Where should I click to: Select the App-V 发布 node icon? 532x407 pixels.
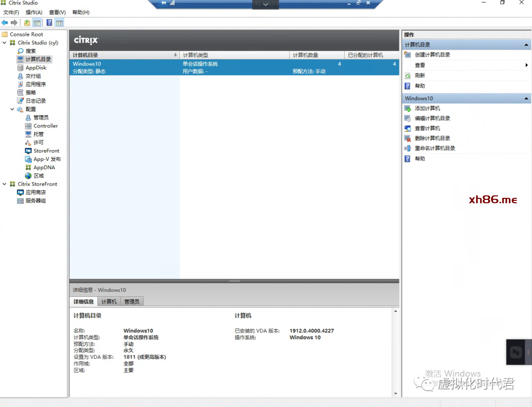28,159
